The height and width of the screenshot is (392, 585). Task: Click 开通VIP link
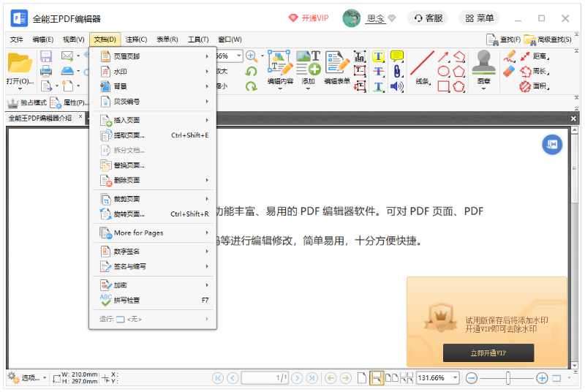pos(309,18)
